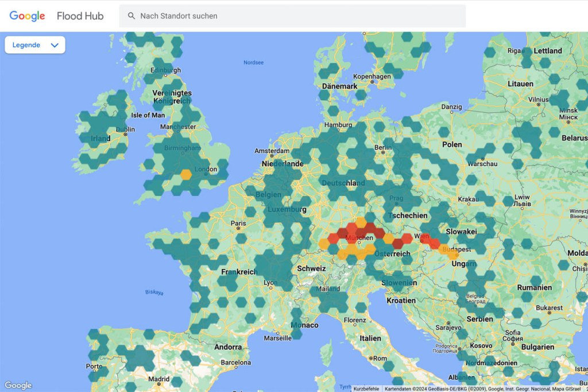Image resolution: width=588 pixels, height=392 pixels.
Task: Select the Marseille city label
Action: tap(277, 338)
